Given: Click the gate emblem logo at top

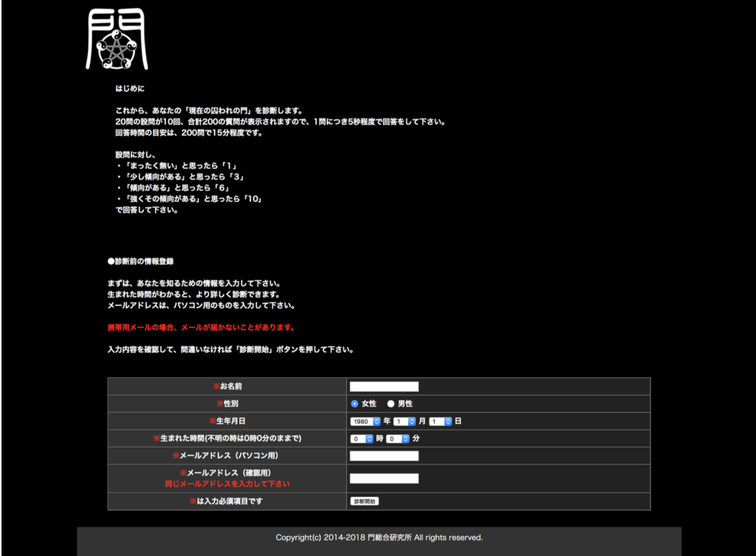Looking at the screenshot, I should [116, 39].
